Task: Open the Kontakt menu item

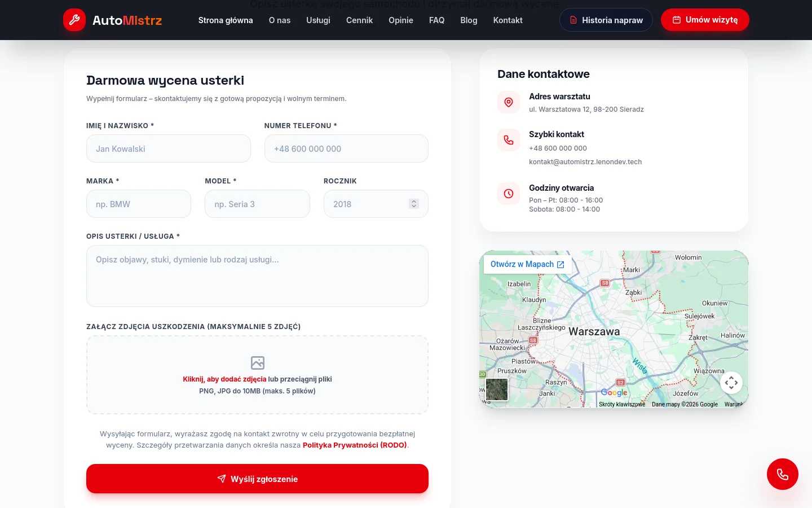Action: (508, 20)
